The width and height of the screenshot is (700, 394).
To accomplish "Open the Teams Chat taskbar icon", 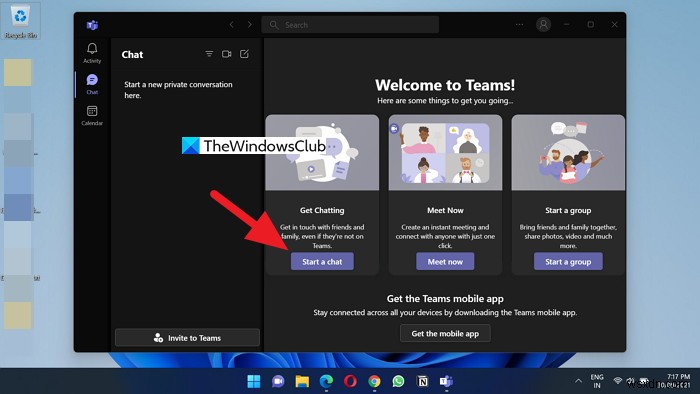I will (x=278, y=381).
